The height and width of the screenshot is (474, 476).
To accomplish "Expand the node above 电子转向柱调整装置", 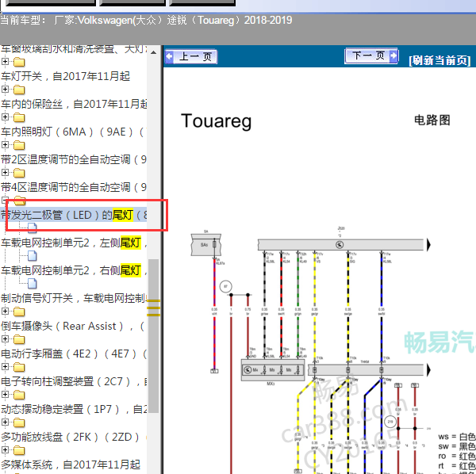I will (x=5, y=367).
